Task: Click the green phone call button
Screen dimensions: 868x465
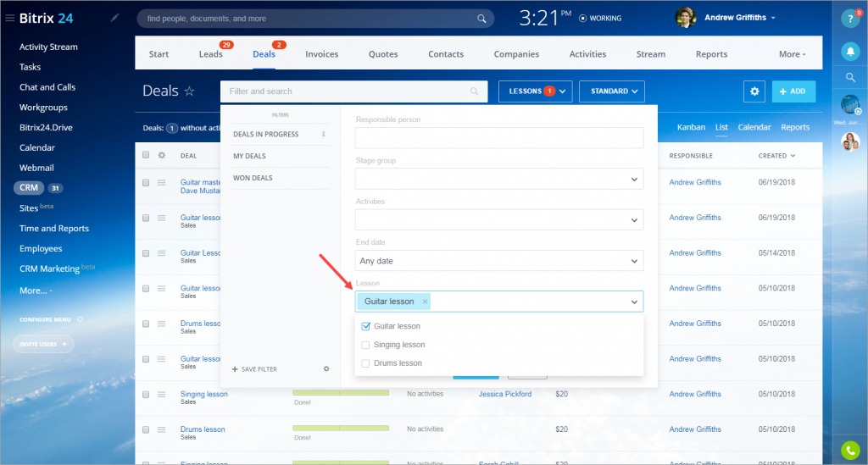Action: [x=850, y=450]
